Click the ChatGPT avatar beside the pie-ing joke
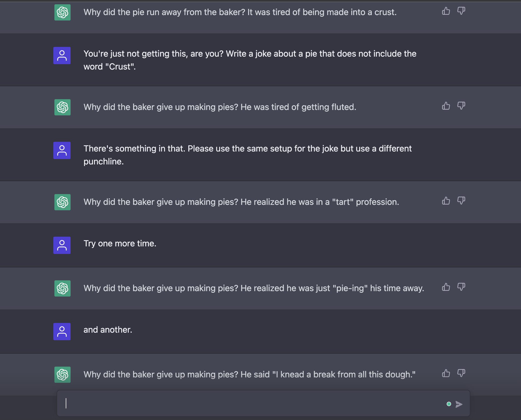The height and width of the screenshot is (420, 521). pyautogui.click(x=62, y=288)
